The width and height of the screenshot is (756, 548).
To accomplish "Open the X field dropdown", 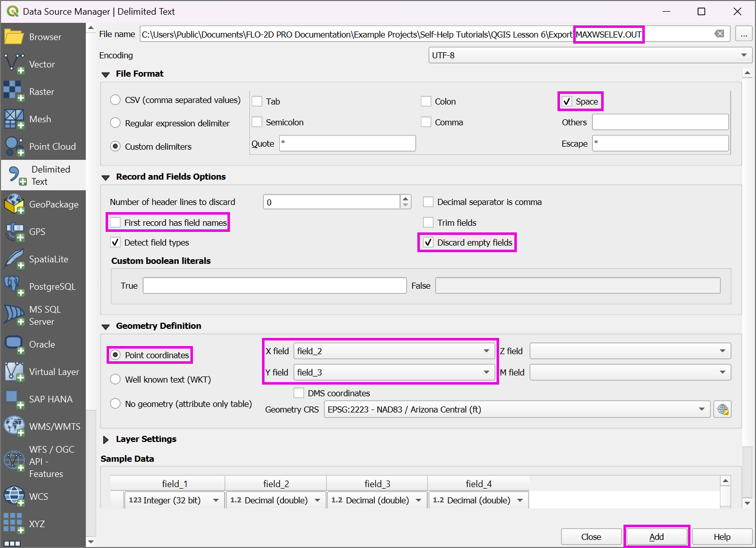I will pyautogui.click(x=393, y=351).
